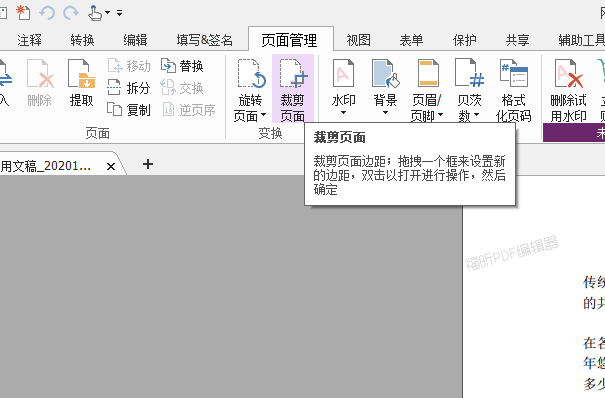Click the 水印 icon

(343, 74)
